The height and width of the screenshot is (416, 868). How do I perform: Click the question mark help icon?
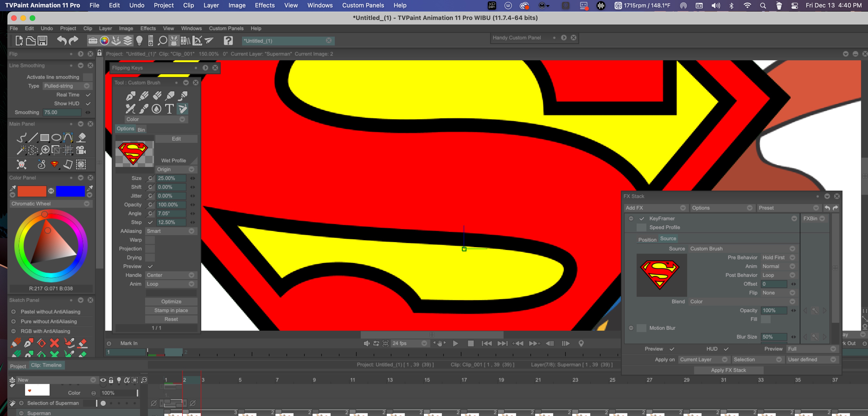tap(228, 41)
